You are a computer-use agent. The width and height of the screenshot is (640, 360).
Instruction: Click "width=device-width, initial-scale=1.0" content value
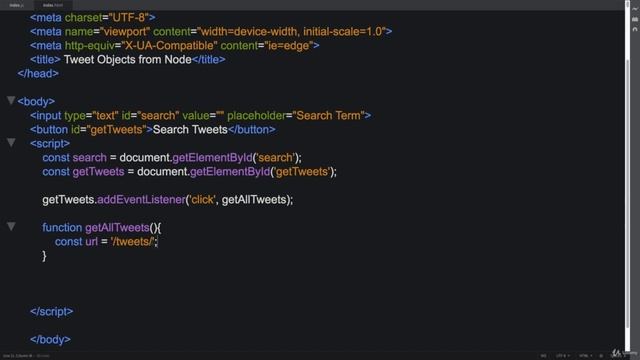tap(291, 31)
